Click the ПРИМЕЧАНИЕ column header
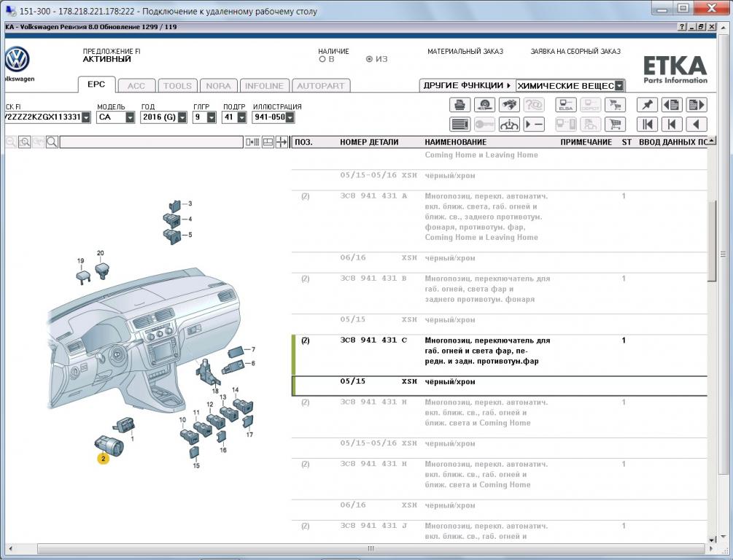 pyautogui.click(x=586, y=142)
